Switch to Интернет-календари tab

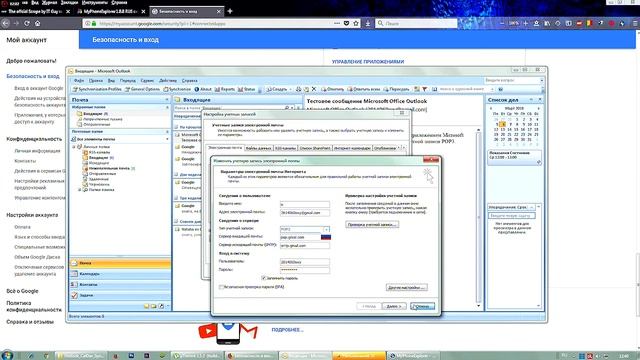click(352, 148)
